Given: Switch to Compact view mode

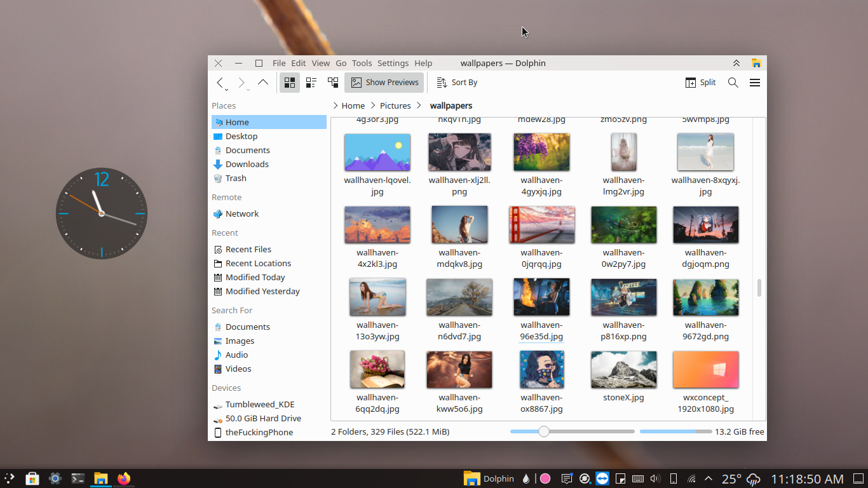Looking at the screenshot, I should pyautogui.click(x=311, y=83).
